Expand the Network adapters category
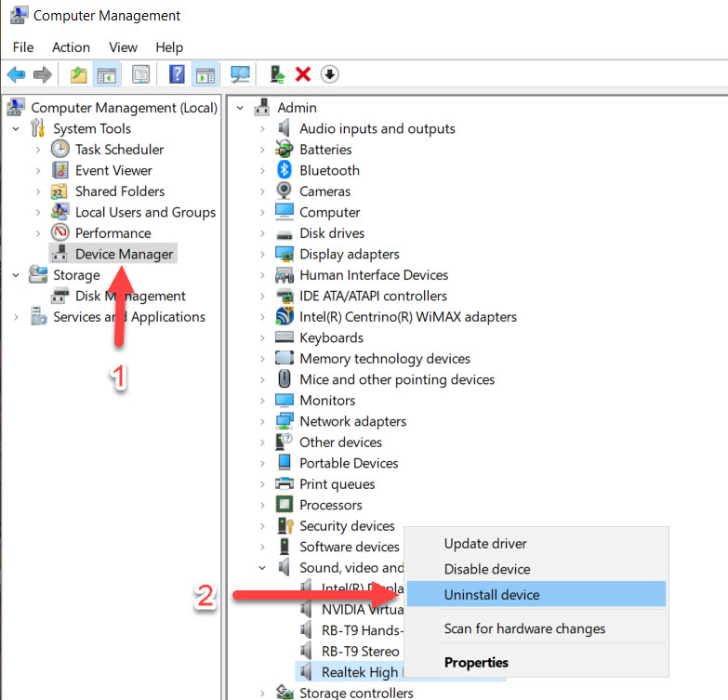Viewport: 728px width, 700px height. coord(262,421)
